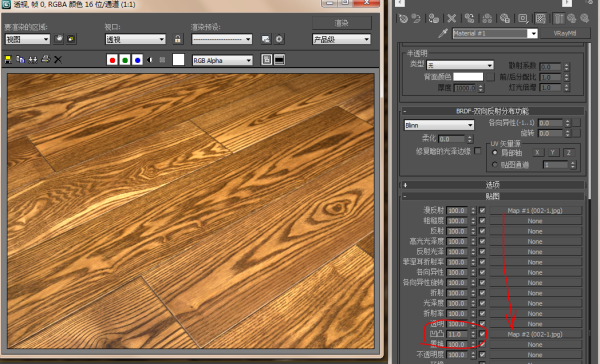
Task: Click the get material icon
Action: pyautogui.click(x=403, y=18)
